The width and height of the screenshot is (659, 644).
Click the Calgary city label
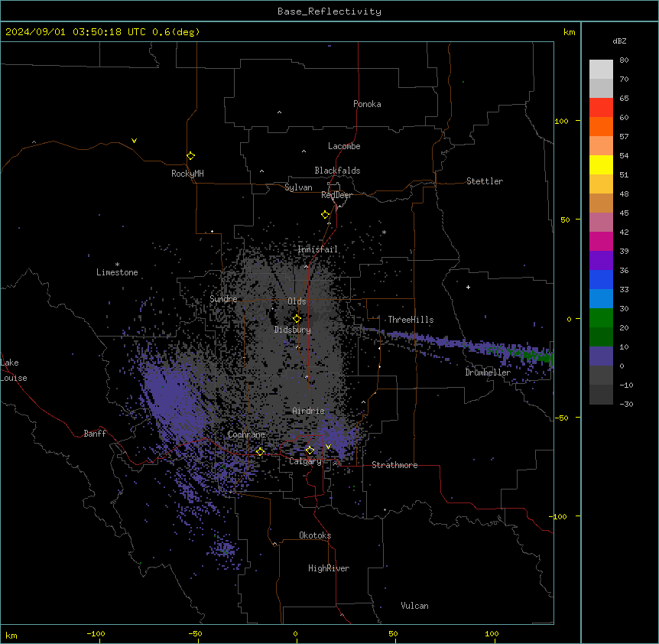(305, 461)
